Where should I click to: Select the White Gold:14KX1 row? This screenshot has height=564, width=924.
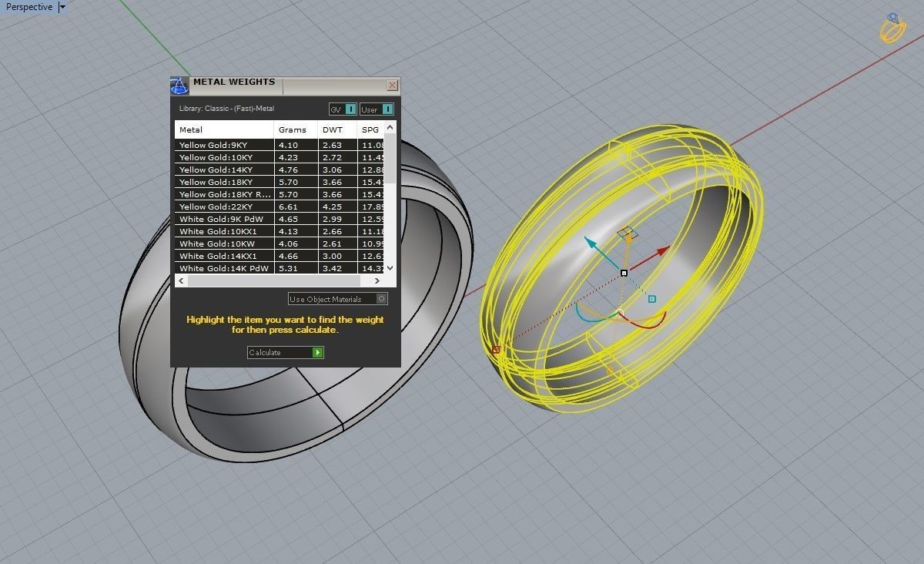tap(280, 256)
